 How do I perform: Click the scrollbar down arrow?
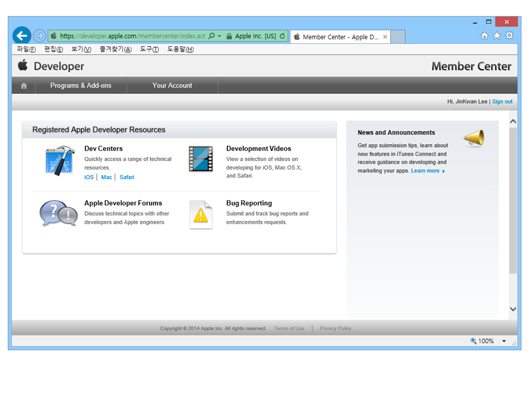[x=513, y=309]
